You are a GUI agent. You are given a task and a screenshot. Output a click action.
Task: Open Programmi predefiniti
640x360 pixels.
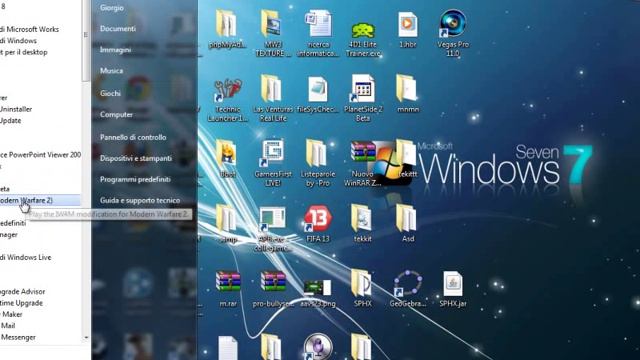(x=136, y=180)
